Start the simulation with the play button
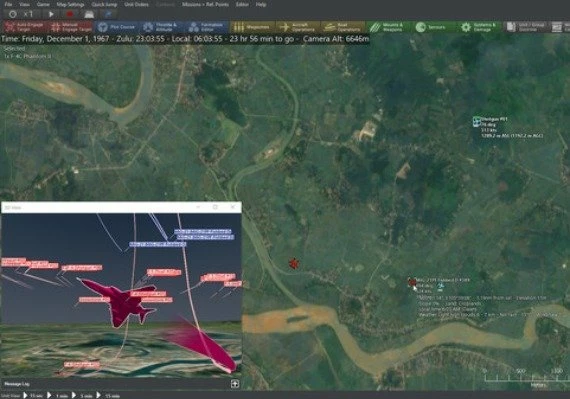 pyautogui.click(x=51, y=14)
